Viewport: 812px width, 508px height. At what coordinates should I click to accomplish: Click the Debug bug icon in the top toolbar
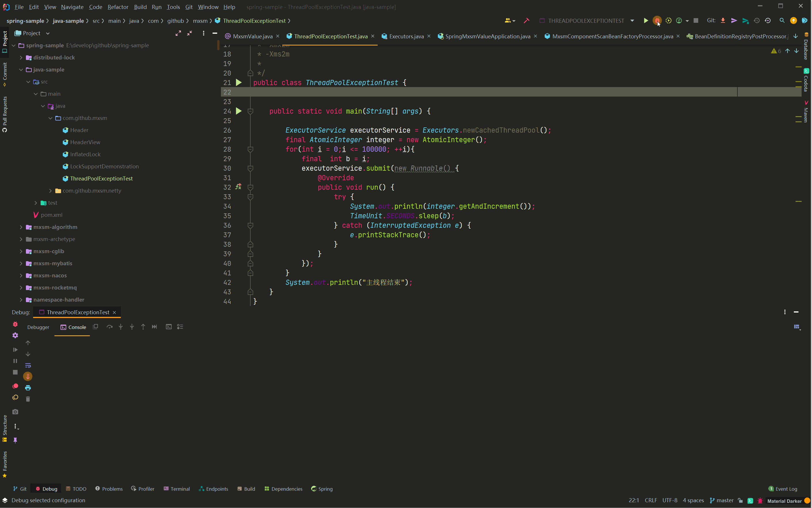click(x=656, y=20)
